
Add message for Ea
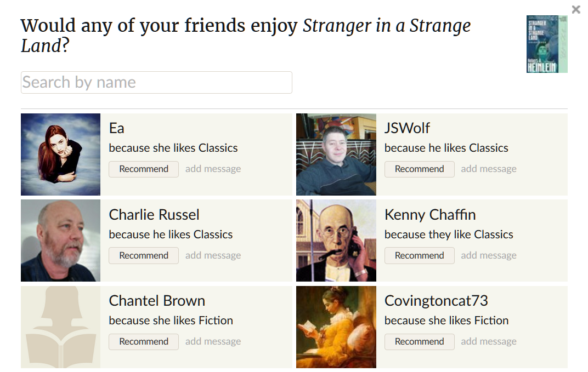click(x=213, y=169)
